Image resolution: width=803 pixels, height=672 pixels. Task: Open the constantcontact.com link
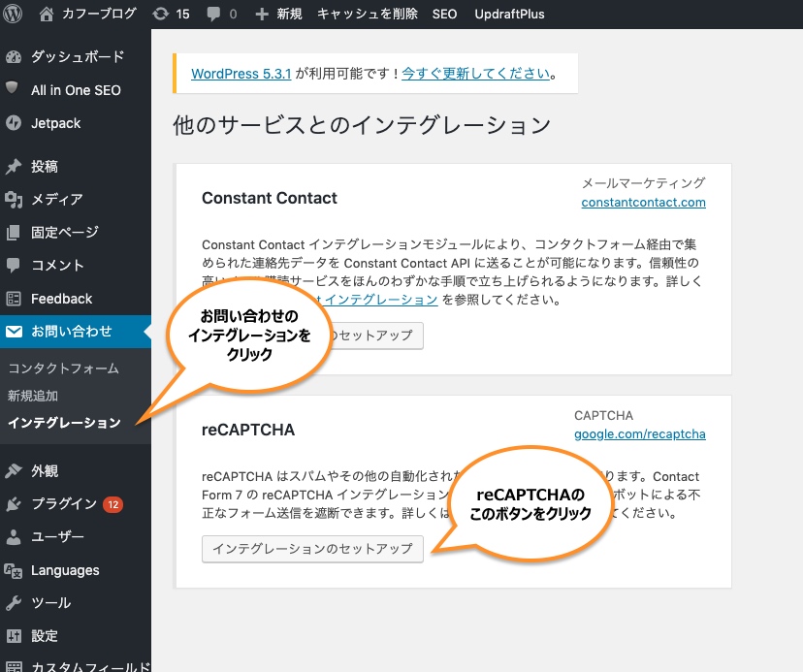pyautogui.click(x=643, y=203)
